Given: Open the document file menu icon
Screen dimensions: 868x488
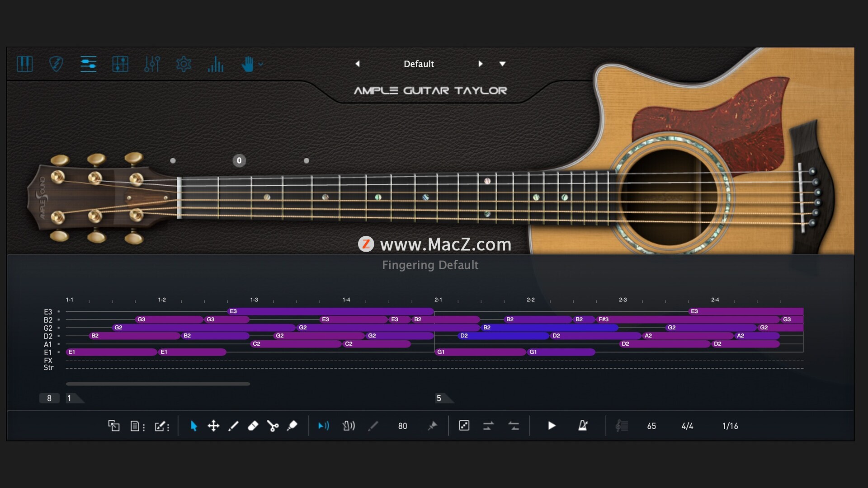Looking at the screenshot, I should click(x=137, y=426).
